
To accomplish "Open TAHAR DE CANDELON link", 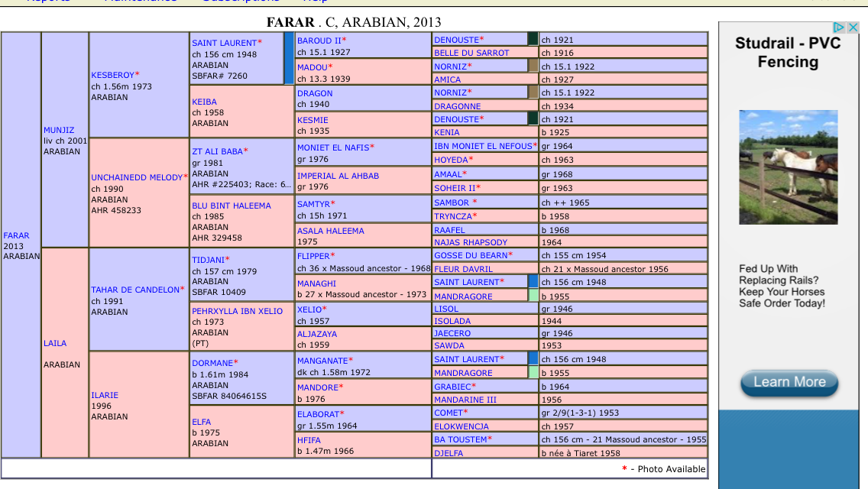I will (x=136, y=290).
